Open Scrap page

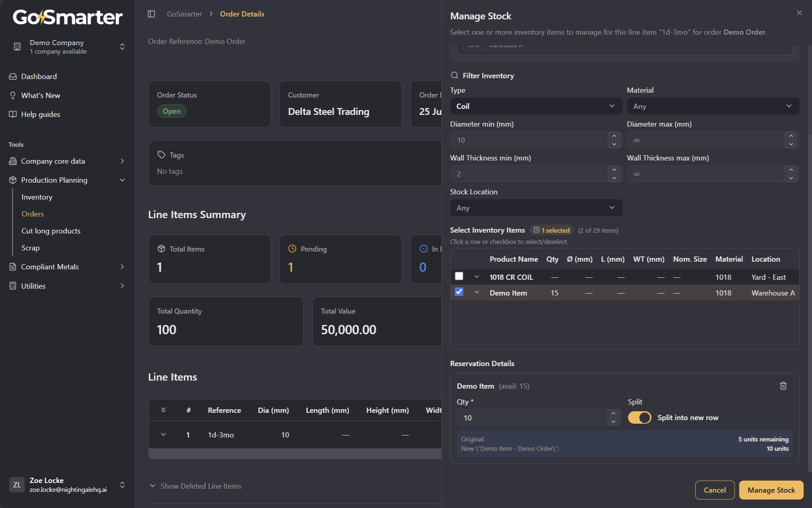pyautogui.click(x=30, y=248)
